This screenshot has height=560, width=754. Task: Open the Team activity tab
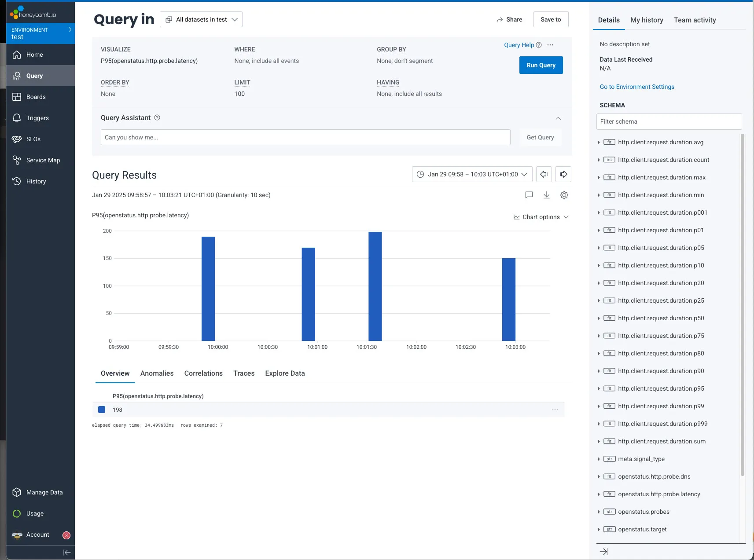[694, 20]
